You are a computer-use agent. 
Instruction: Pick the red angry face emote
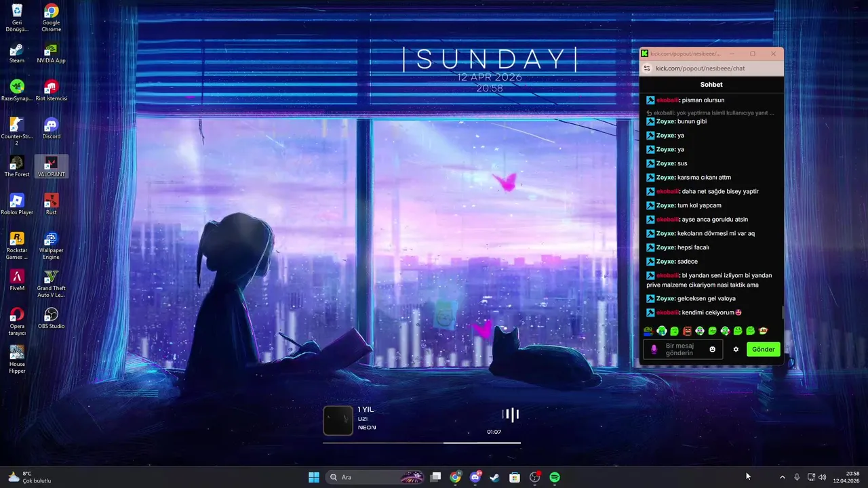click(x=687, y=331)
